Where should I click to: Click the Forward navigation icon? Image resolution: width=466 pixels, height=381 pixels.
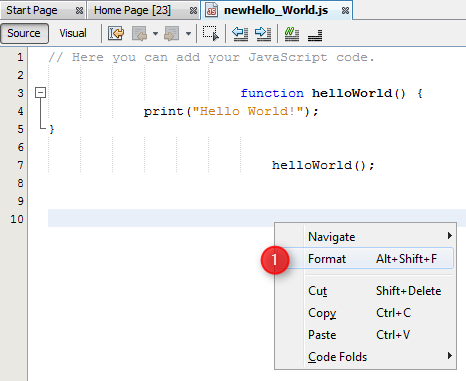point(172,34)
